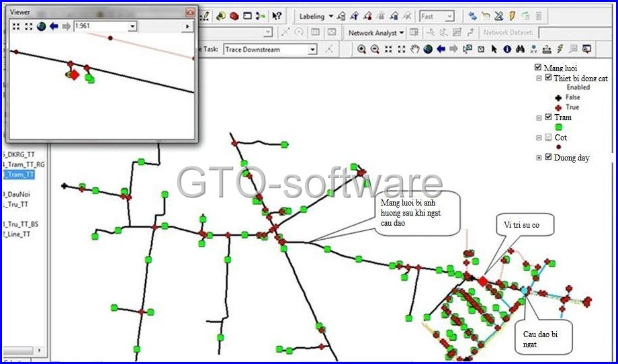Click the Network Dataset input field
The image size is (618, 364).
pyautogui.click(x=577, y=33)
